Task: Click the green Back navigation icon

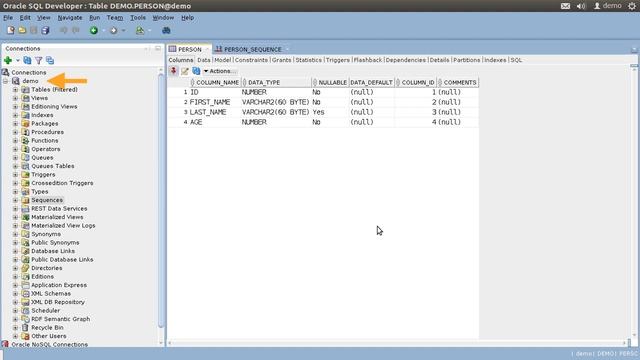Action: (x=94, y=30)
